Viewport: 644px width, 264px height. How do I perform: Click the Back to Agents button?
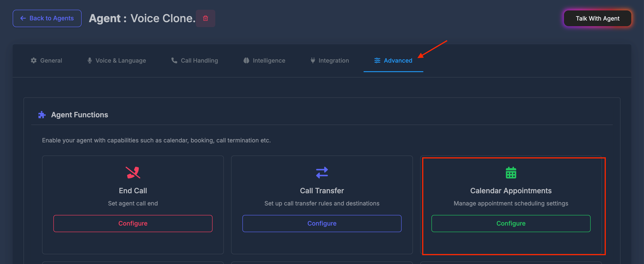[47, 18]
